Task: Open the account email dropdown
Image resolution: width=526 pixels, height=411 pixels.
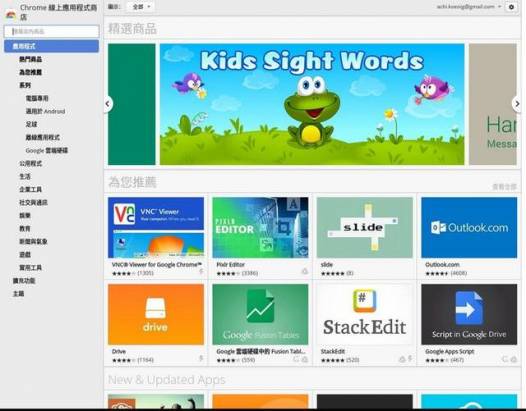Action: 469,7
